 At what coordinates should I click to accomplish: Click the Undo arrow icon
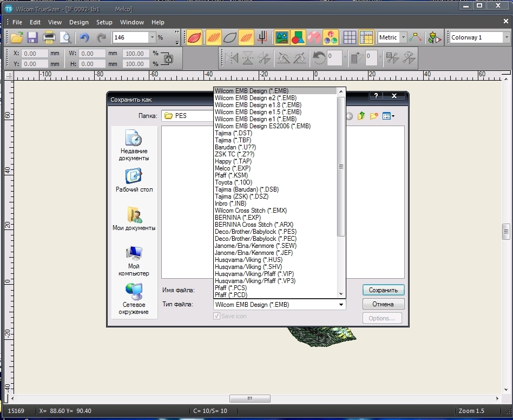[84, 37]
